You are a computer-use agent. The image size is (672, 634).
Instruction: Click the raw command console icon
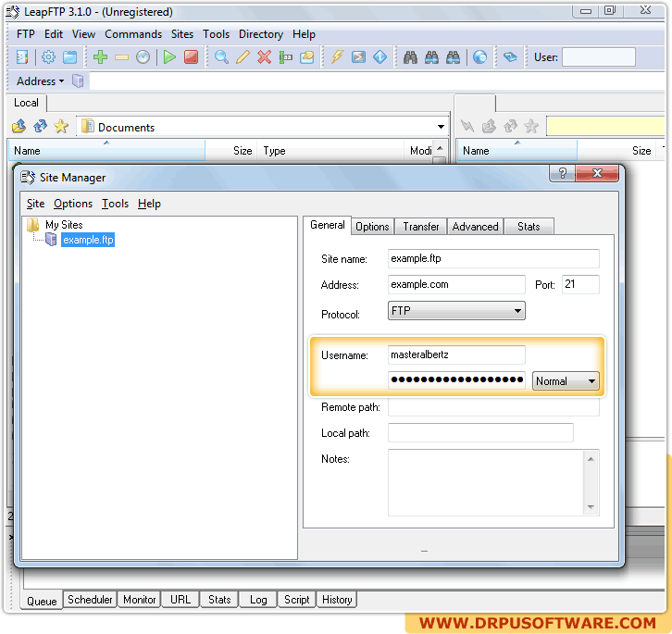358,57
